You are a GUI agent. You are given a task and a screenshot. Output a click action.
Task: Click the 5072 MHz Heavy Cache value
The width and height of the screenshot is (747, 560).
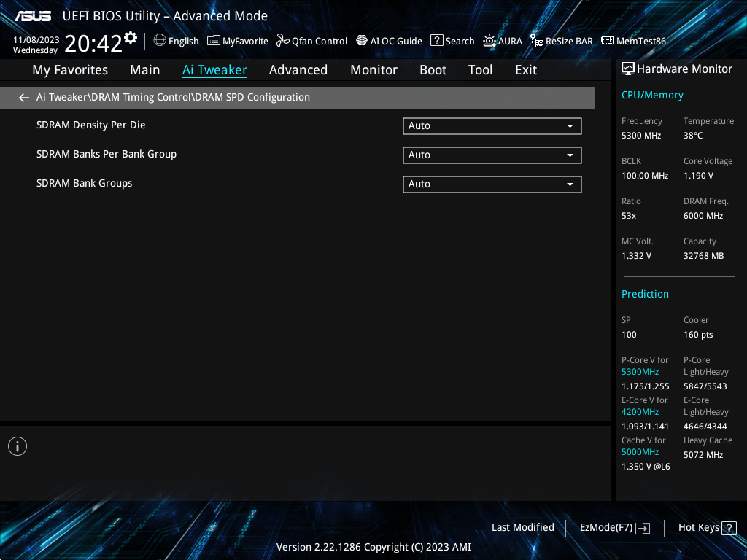703,455
